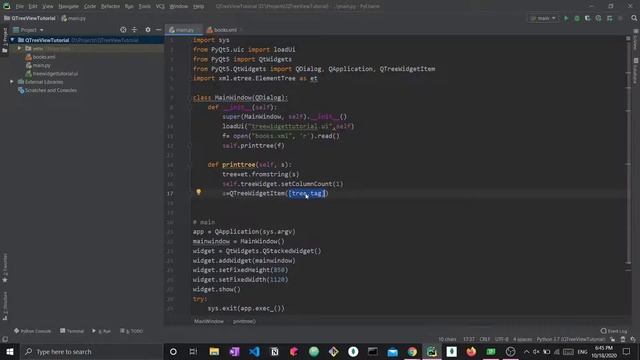Open the Help menu
This screenshot has height=360, width=640.
tap(198, 6)
